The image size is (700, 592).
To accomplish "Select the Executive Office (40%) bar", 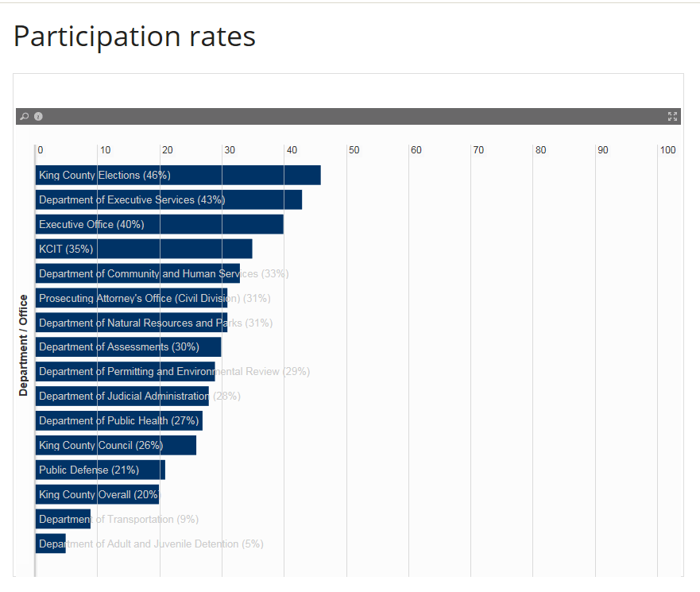I will pos(159,224).
